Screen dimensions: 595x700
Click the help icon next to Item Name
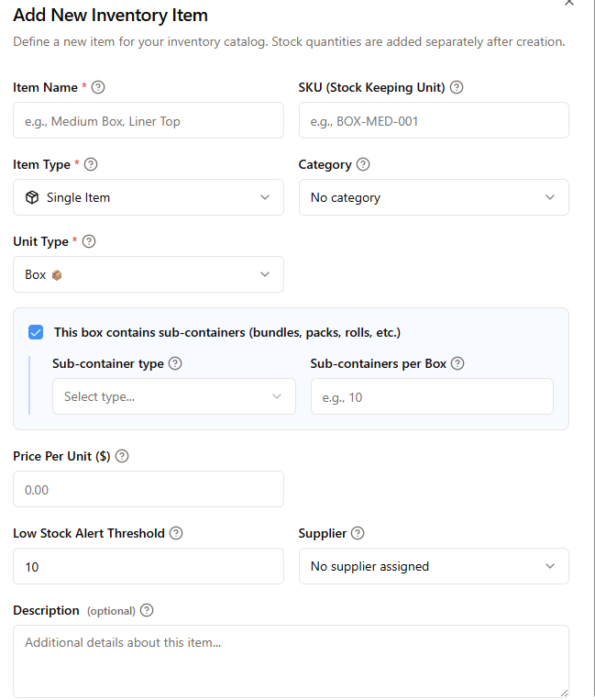pyautogui.click(x=99, y=88)
